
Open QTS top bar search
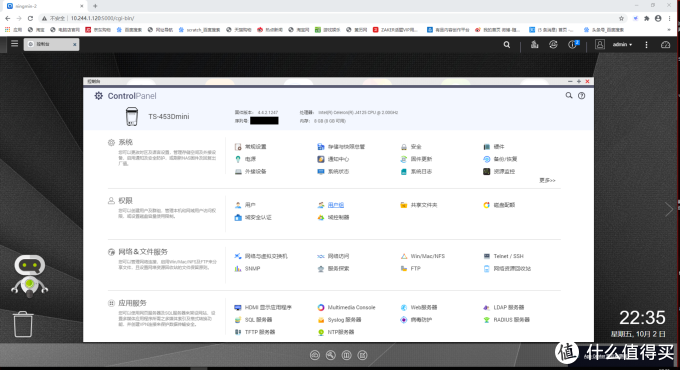507,45
